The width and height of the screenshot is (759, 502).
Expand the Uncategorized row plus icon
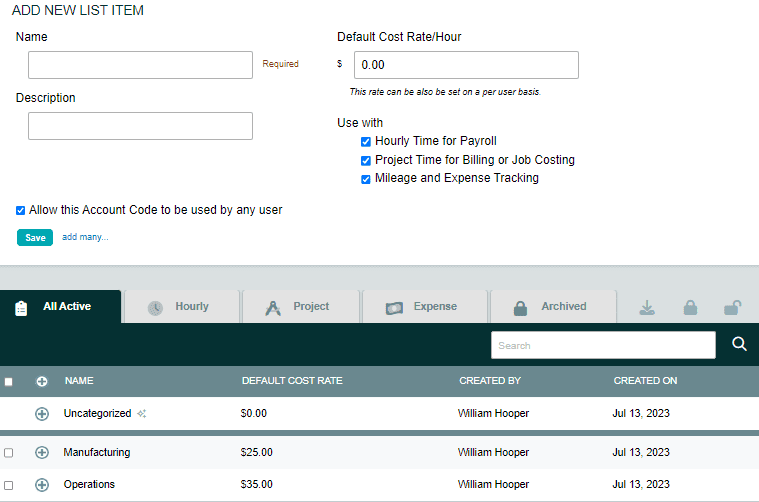(x=42, y=413)
